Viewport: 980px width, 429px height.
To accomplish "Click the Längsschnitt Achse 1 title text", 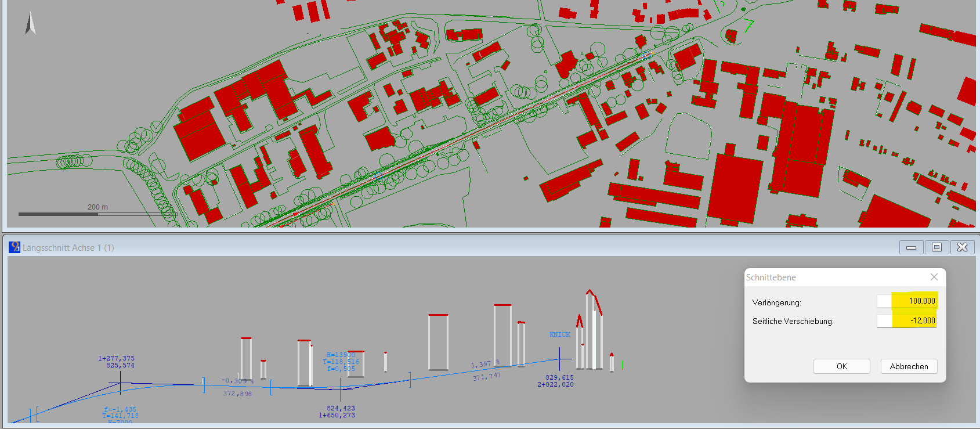I will click(x=68, y=248).
